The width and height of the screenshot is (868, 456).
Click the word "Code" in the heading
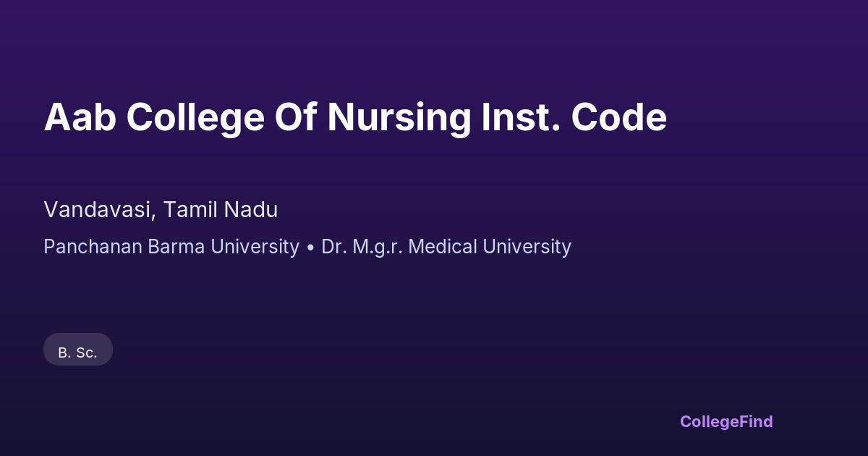pyautogui.click(x=618, y=117)
